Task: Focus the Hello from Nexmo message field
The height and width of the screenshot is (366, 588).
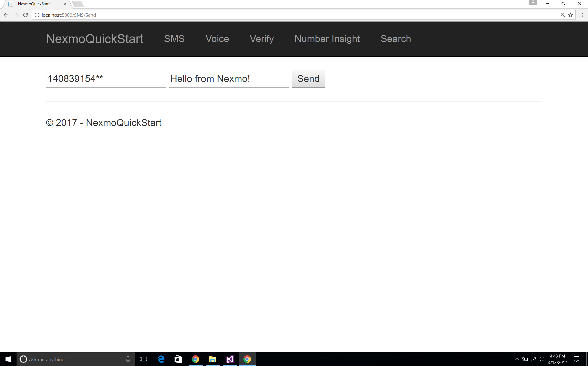Action: point(229,79)
